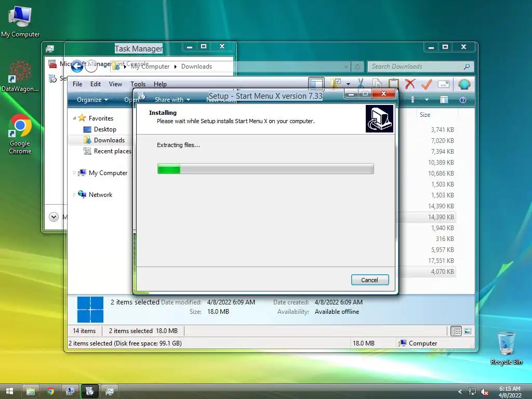Open the Organize dropdown
Screen dimensions: 532x399
(x=92, y=100)
